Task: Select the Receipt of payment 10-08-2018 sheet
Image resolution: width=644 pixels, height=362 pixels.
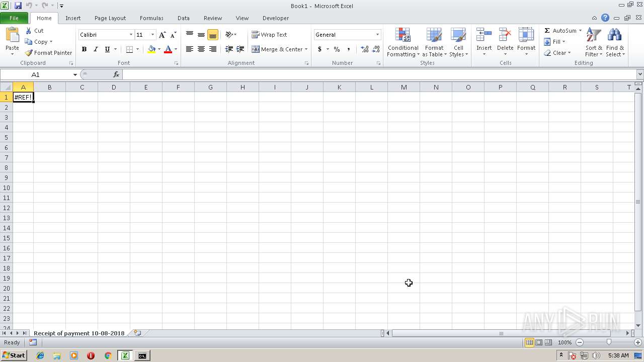Action: [x=79, y=333]
